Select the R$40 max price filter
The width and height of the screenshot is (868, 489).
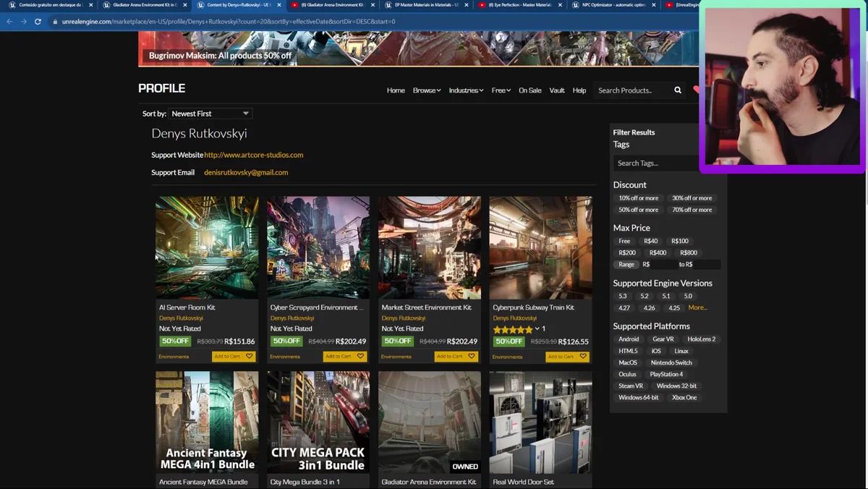coord(651,242)
